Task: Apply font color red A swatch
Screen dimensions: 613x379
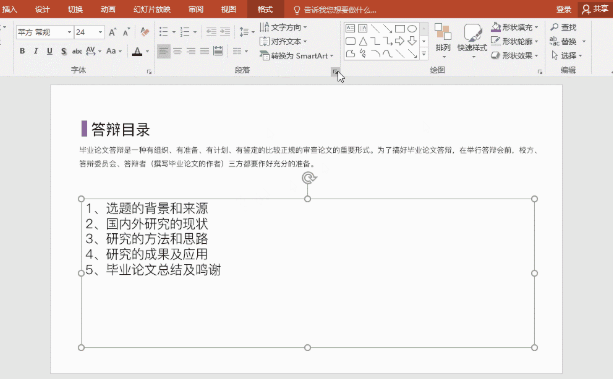Action: point(137,51)
